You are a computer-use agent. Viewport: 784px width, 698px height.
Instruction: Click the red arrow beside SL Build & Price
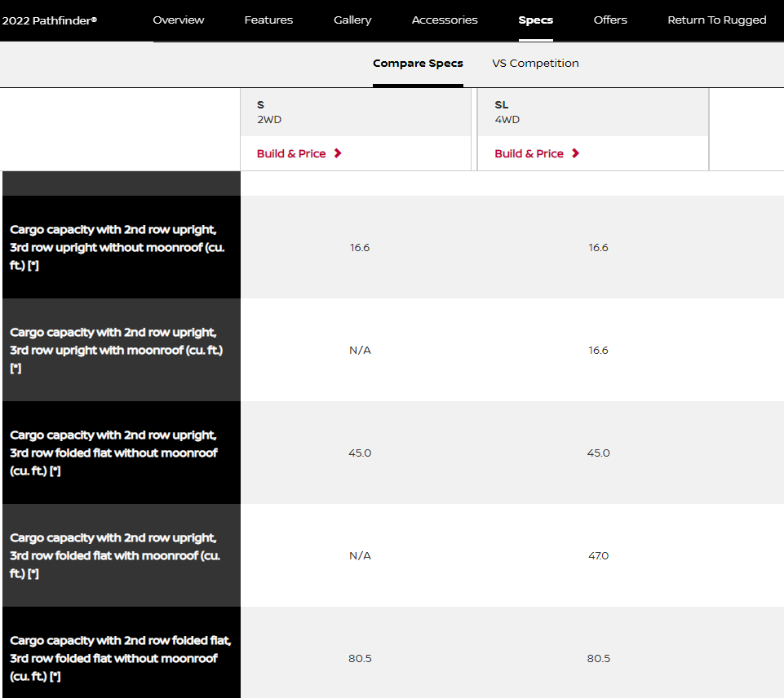pos(575,153)
